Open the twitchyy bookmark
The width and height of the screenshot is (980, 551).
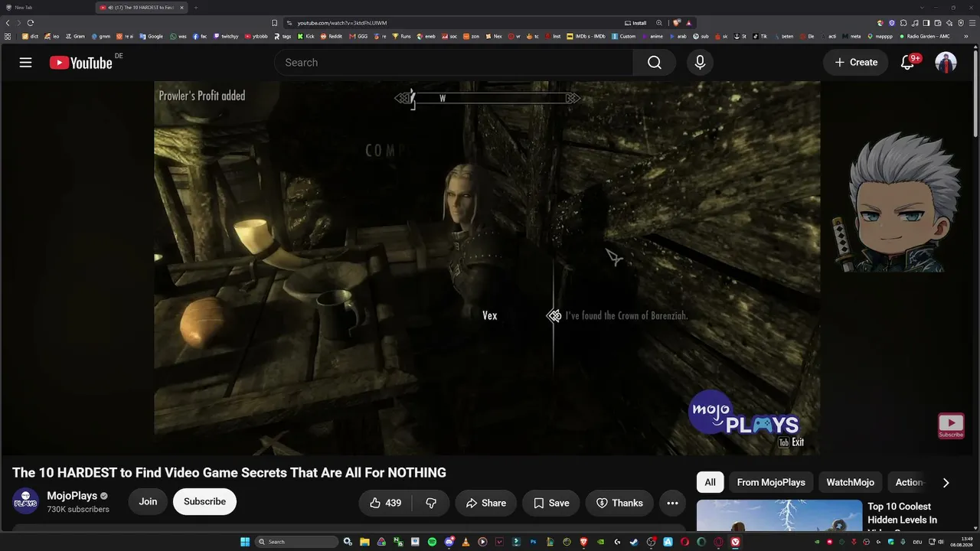226,36
